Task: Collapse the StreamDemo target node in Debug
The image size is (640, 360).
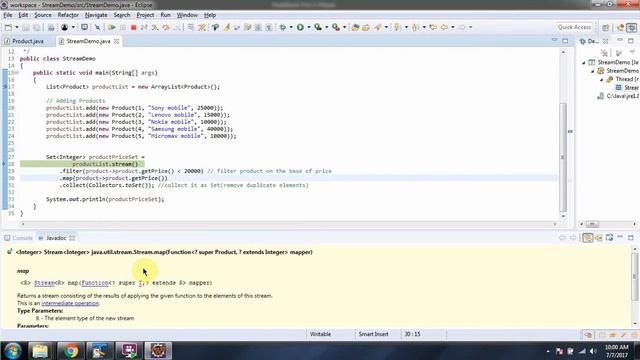Action: point(593,71)
